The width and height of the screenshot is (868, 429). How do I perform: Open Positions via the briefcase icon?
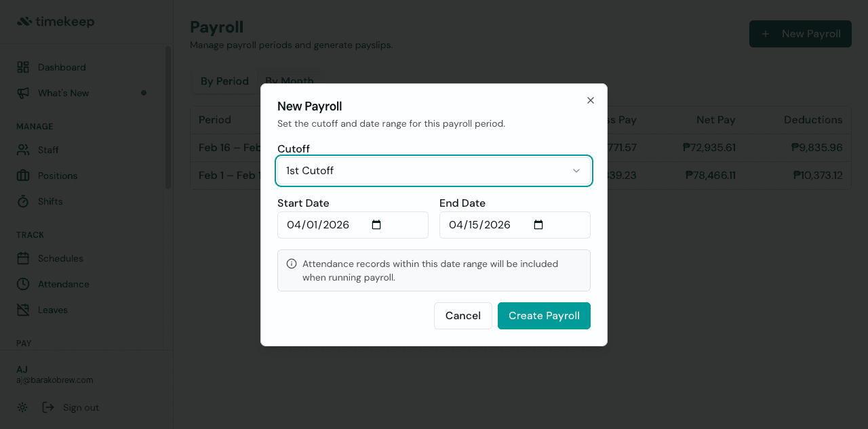(22, 176)
